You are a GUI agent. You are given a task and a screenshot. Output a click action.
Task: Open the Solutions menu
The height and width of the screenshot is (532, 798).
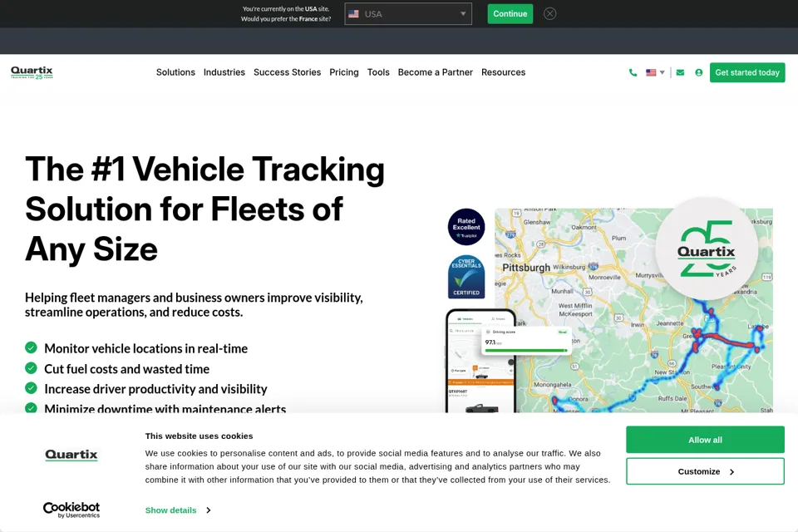click(x=175, y=72)
